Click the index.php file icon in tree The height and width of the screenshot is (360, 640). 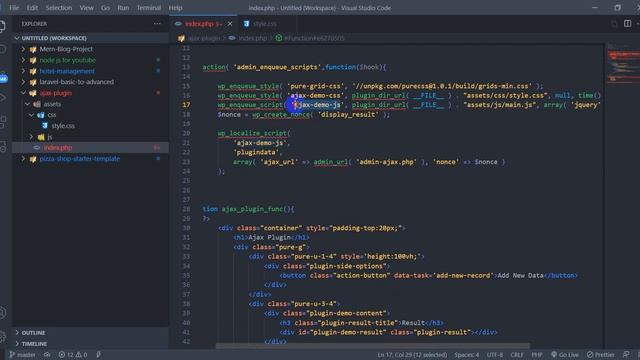tap(37, 148)
